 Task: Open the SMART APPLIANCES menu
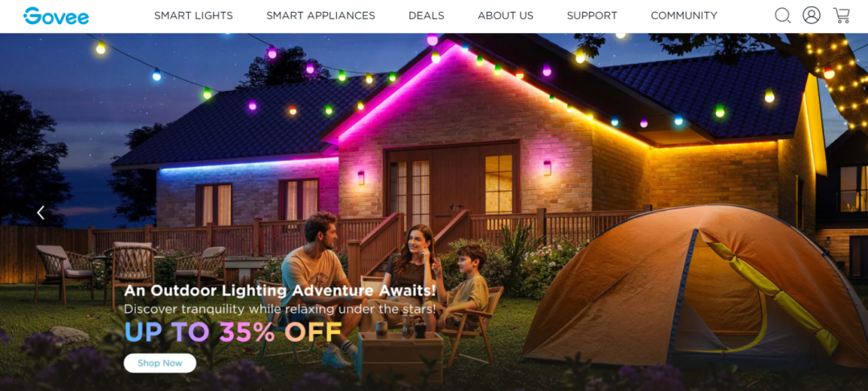point(321,16)
